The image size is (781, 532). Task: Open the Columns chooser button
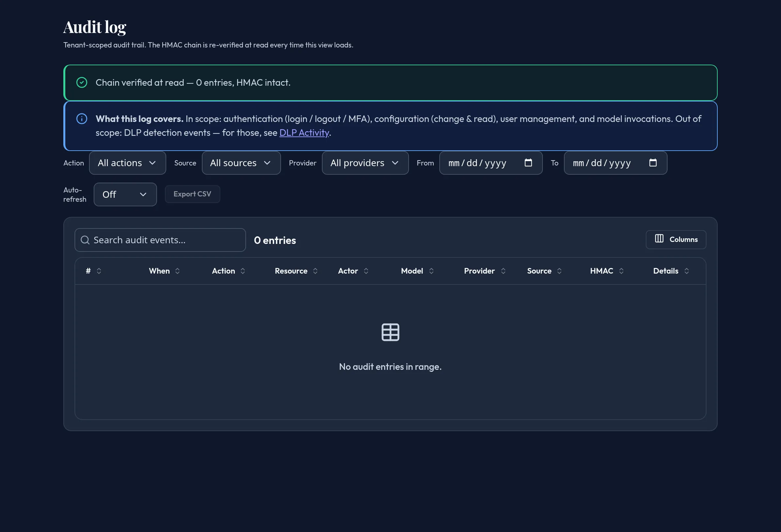coord(676,240)
